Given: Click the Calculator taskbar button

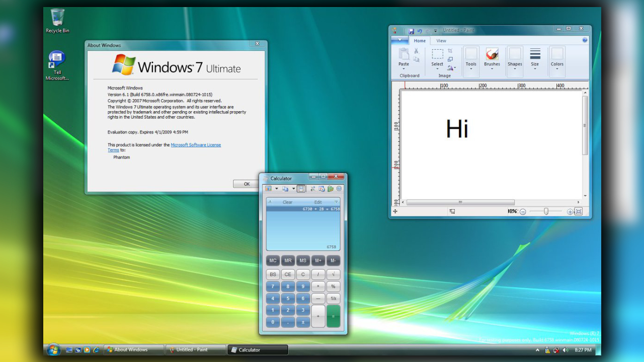Looking at the screenshot, I should coord(257,349).
